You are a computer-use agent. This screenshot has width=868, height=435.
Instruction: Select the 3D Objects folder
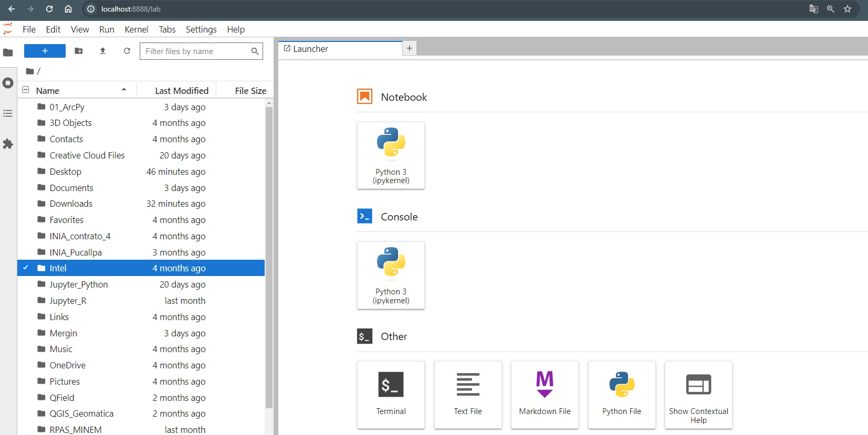141,123
